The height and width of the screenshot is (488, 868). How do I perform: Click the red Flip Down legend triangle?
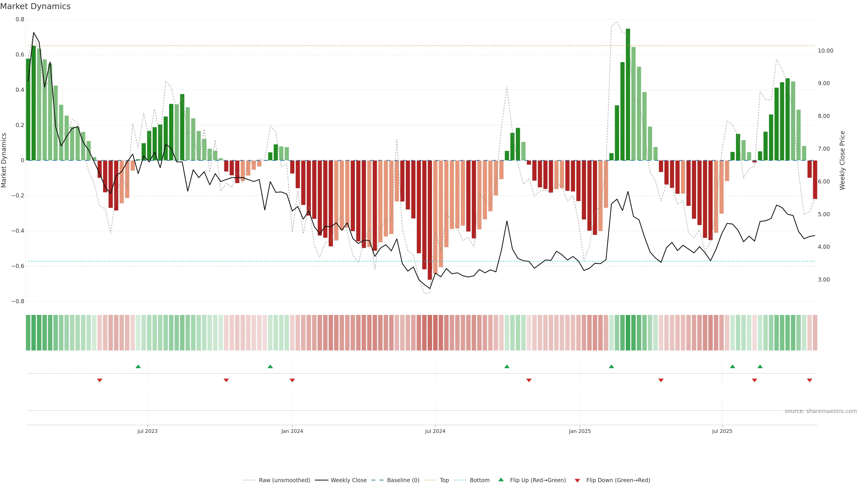pyautogui.click(x=577, y=480)
